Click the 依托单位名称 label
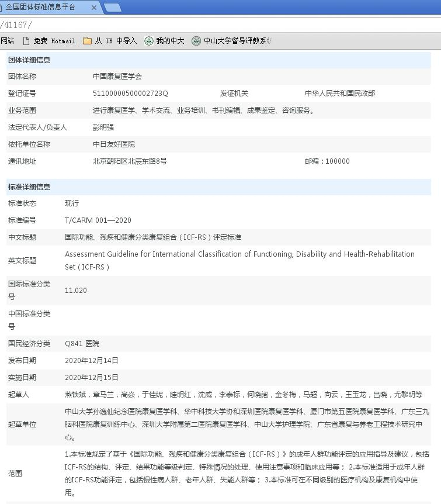This screenshot has height=504, width=441. [x=29, y=144]
